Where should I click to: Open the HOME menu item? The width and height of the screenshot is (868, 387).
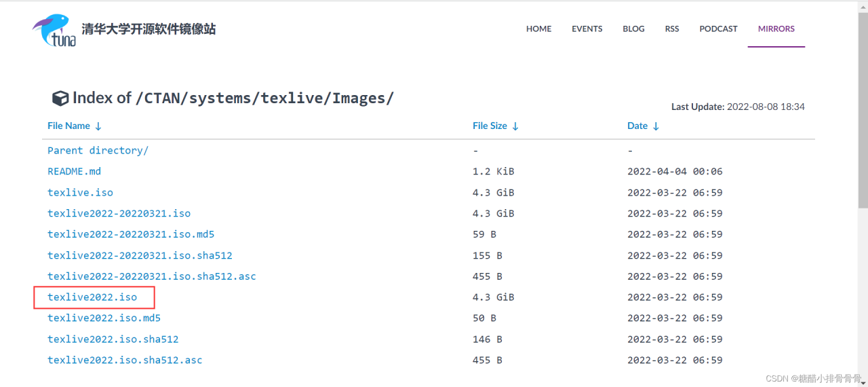click(x=538, y=29)
